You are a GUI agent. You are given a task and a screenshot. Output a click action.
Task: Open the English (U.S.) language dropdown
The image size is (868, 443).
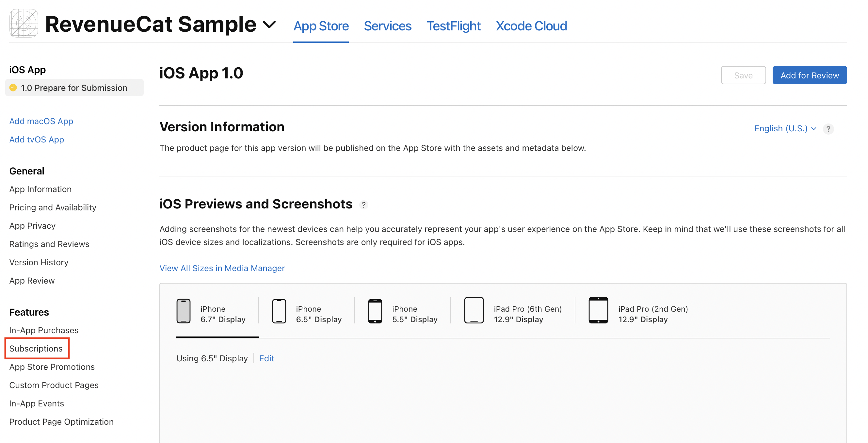pyautogui.click(x=785, y=128)
